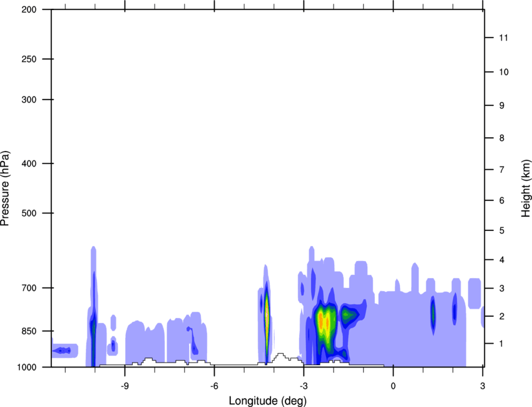
Task: Select the 250 pressure tick label
Action: click(x=29, y=59)
